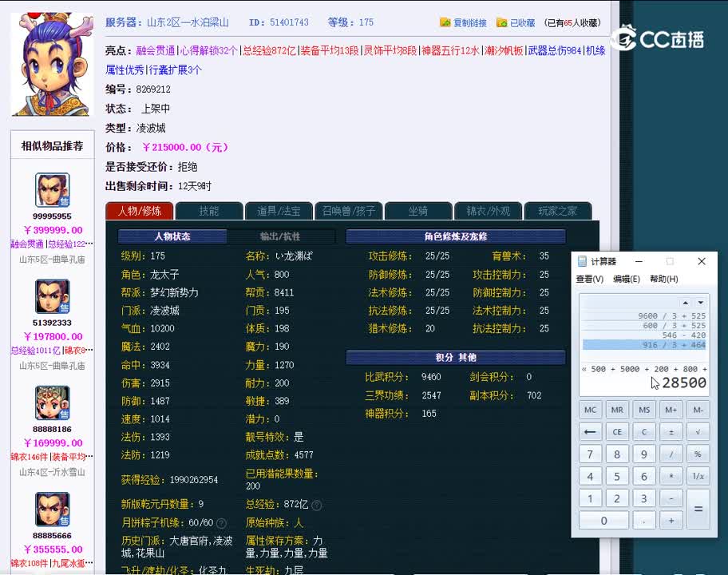Click calculator M- button
Screen dimensions: 728x575
pos(698,410)
